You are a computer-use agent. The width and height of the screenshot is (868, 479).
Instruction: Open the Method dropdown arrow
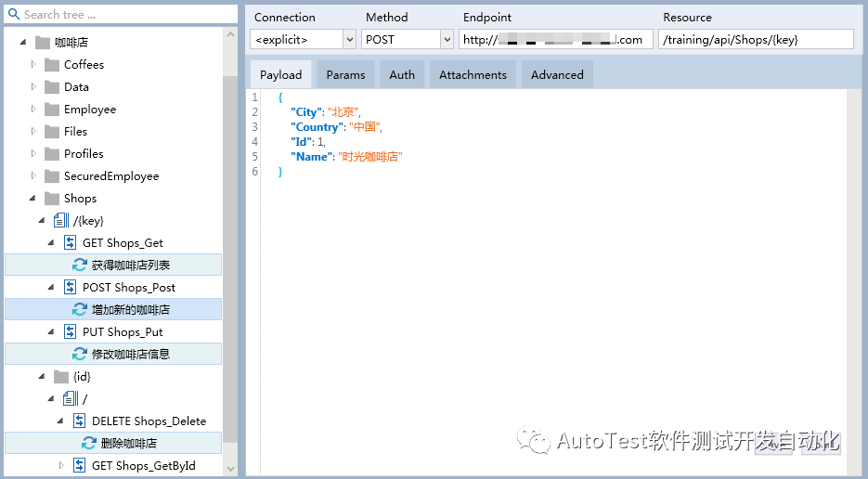tap(447, 39)
